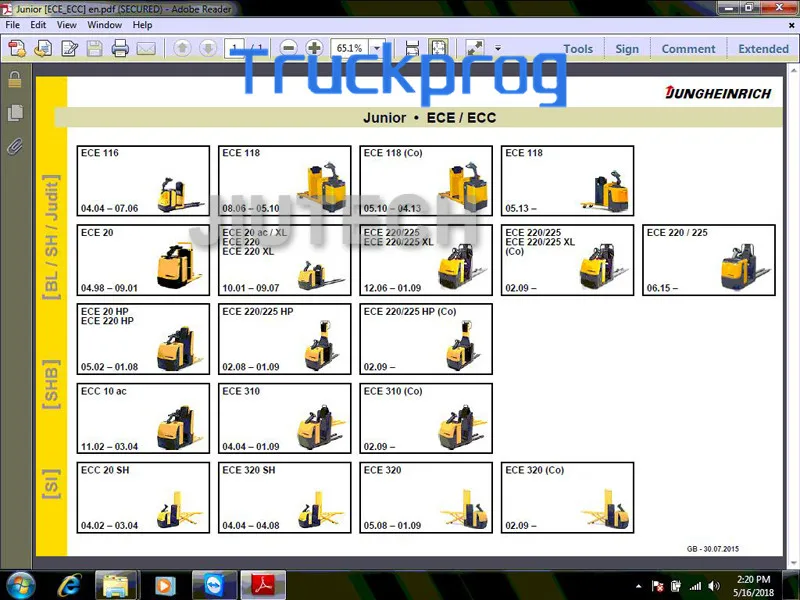Click the Adobe Reader taskbar button

[263, 586]
